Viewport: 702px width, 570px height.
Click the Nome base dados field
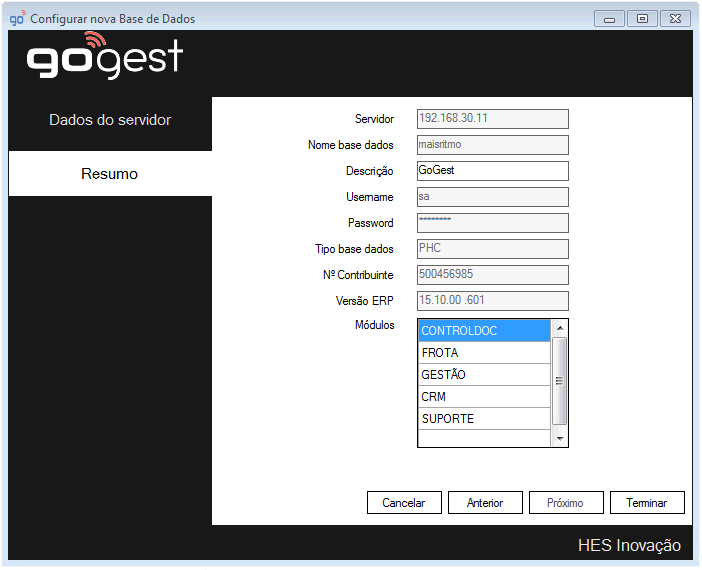coord(493,145)
